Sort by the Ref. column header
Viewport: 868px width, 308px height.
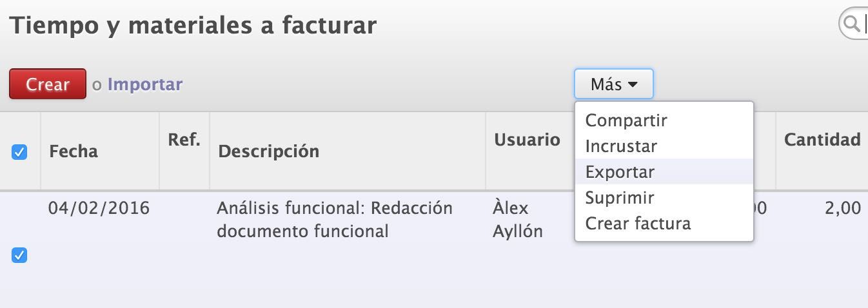point(184,140)
